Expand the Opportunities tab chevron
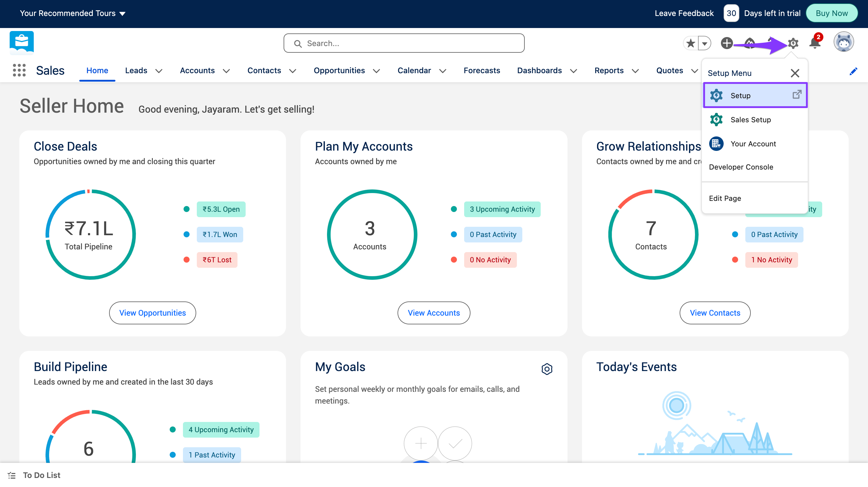 376,71
